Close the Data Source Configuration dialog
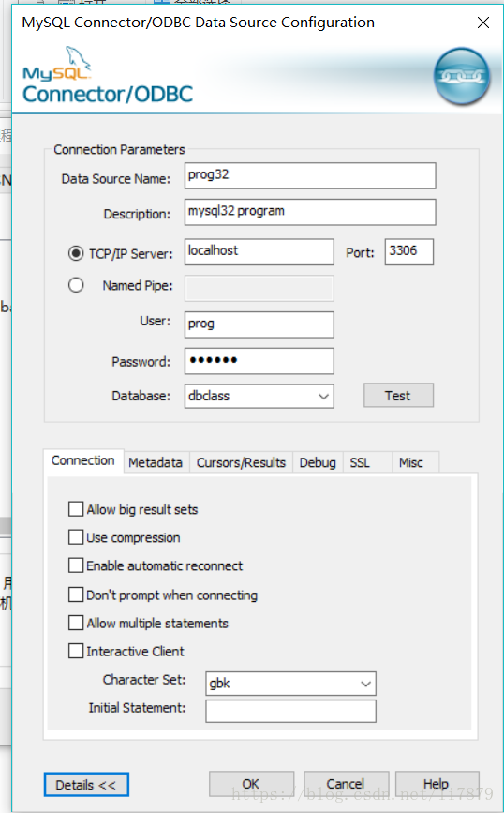Viewport: 504px width, 813px height. (x=482, y=23)
